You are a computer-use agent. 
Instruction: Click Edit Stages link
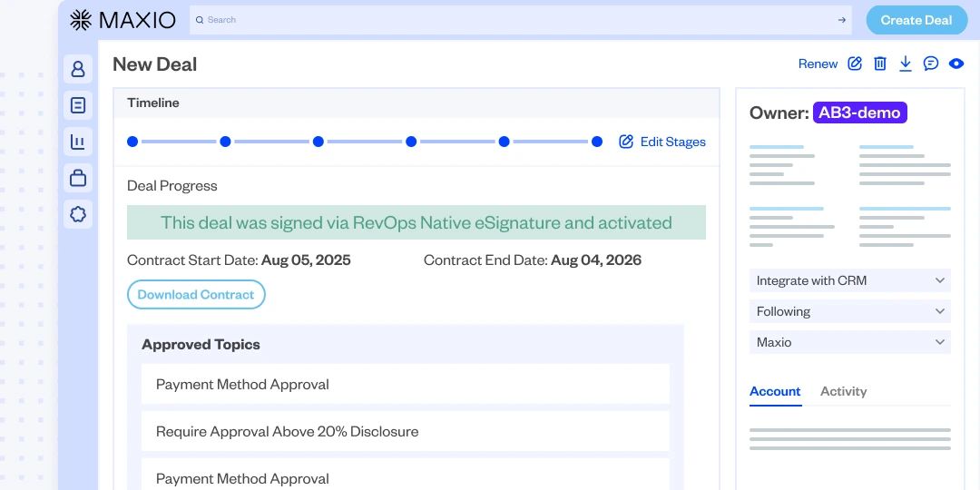coord(672,142)
